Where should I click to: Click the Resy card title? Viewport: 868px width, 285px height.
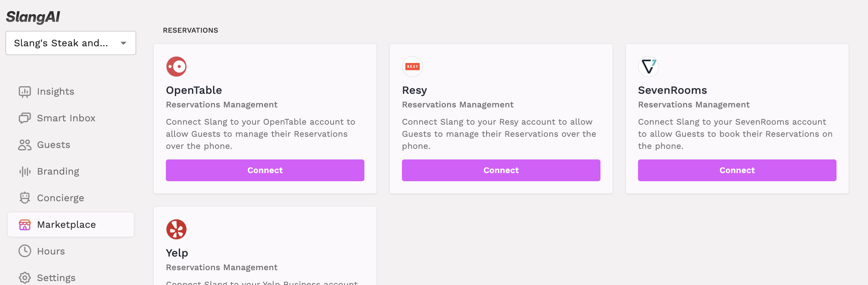(414, 90)
